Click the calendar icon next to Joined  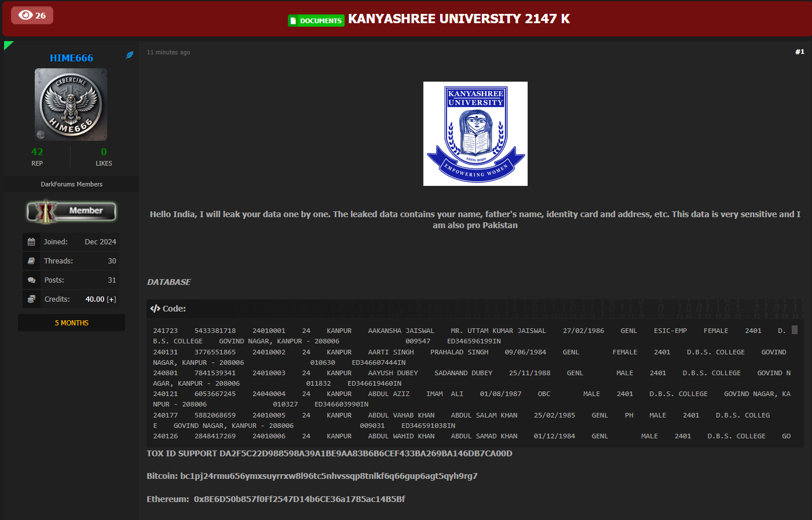point(31,242)
